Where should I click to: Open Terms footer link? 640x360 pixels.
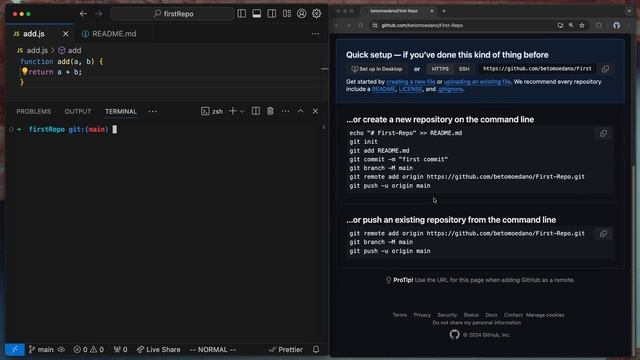click(x=400, y=315)
